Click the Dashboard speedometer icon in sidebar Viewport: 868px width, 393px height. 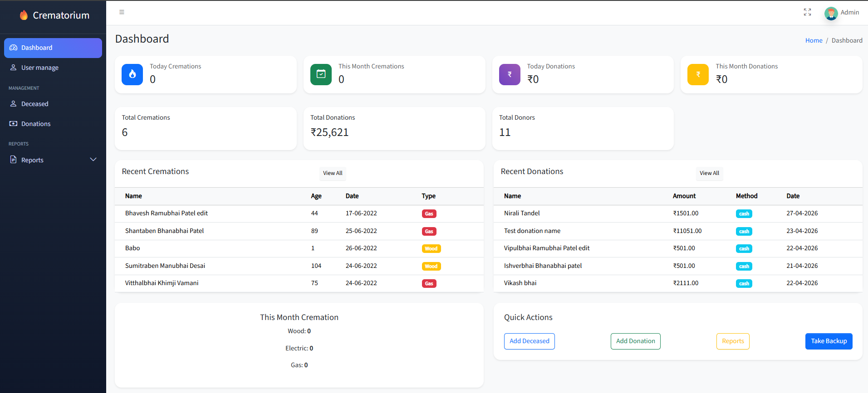[14, 48]
